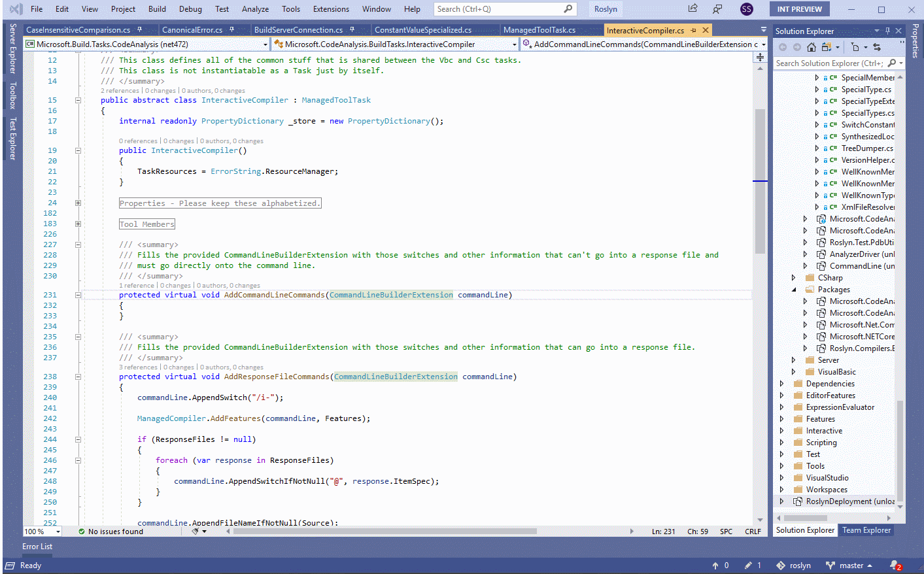The height and width of the screenshot is (574, 924).
Task: Click the Home icon in Solution Explorer toolbar
Action: pyautogui.click(x=812, y=46)
